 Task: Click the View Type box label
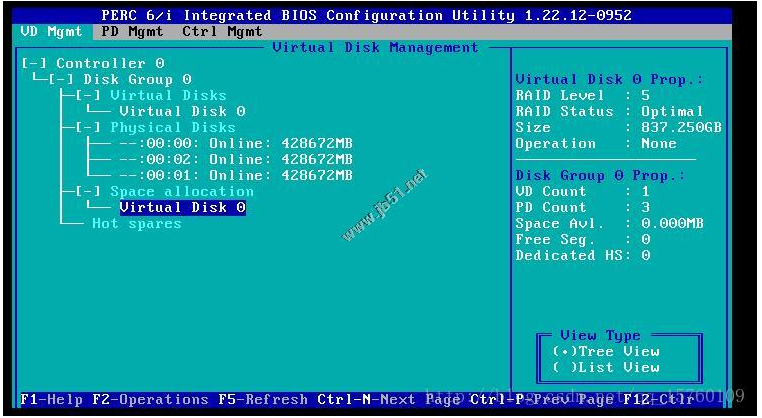(x=600, y=336)
